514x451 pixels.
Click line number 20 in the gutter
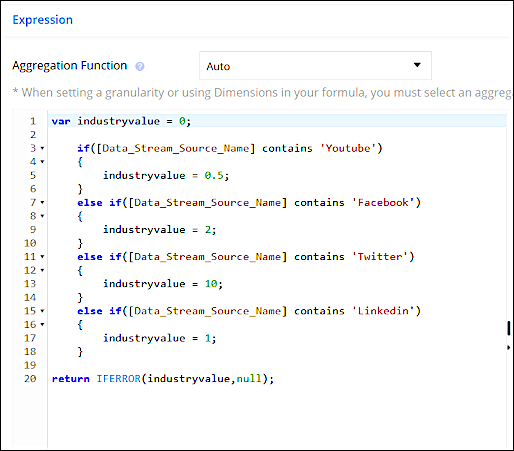[30, 379]
